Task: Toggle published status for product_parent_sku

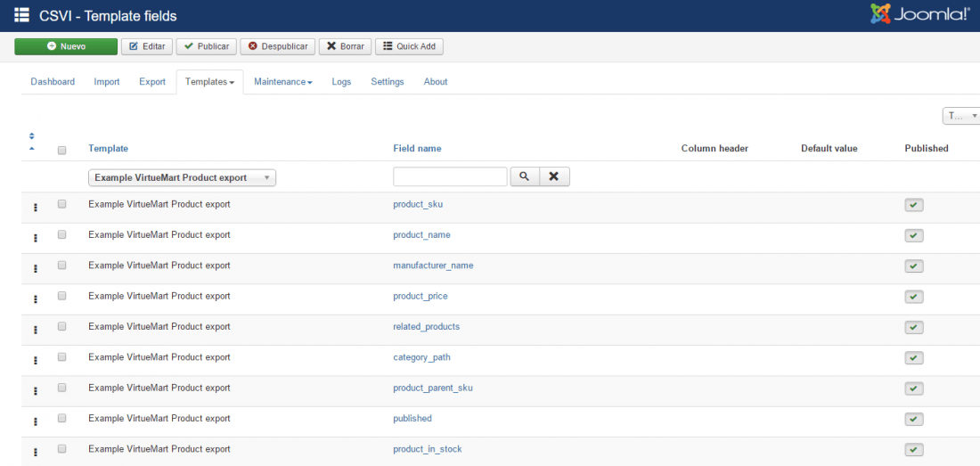Action: coord(914,389)
